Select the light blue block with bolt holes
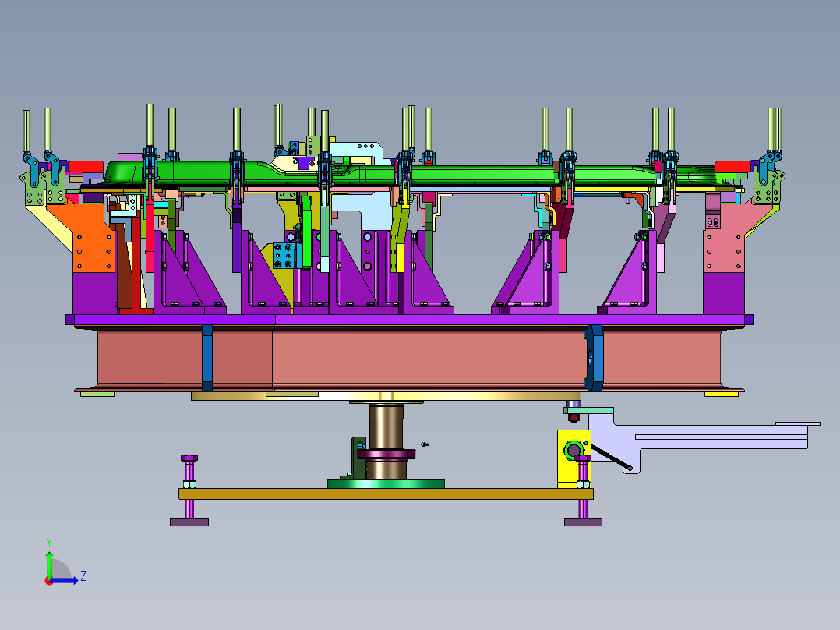Viewport: 840px width, 630px height. (x=284, y=256)
